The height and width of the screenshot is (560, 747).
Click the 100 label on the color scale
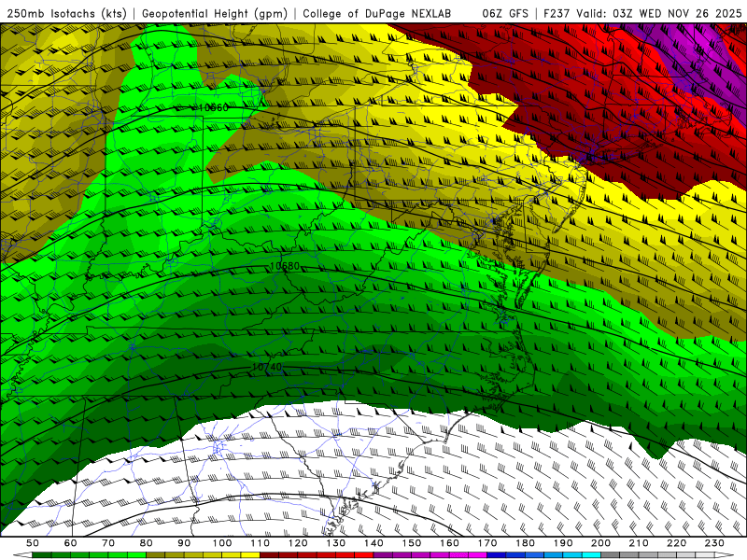click(x=222, y=543)
